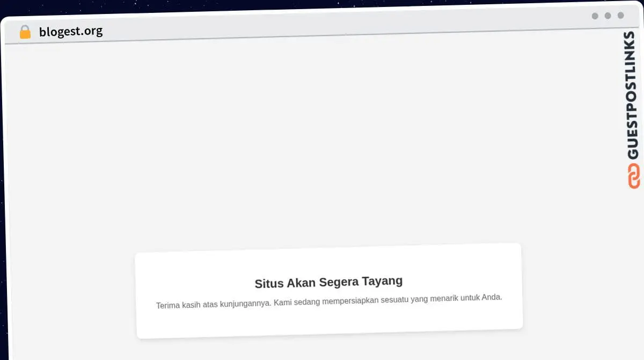Image resolution: width=644 pixels, height=360 pixels.
Task: Click the word "Tayang" in the heading
Action: [x=382, y=281]
